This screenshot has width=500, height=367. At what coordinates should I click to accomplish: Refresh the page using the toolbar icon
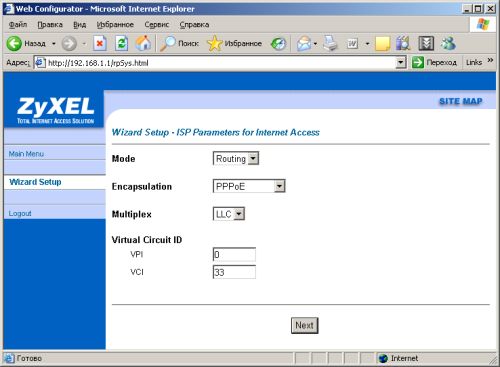(121, 44)
